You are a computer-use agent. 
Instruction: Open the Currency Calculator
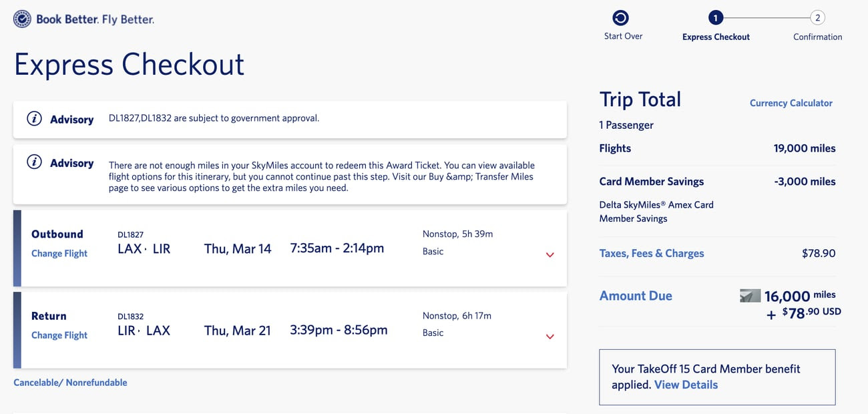pyautogui.click(x=791, y=103)
